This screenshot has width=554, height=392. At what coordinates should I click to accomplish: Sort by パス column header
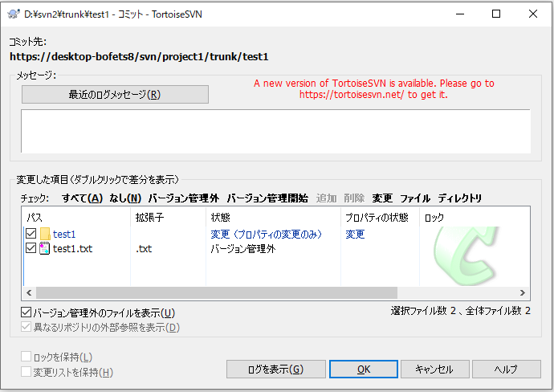click(x=76, y=218)
